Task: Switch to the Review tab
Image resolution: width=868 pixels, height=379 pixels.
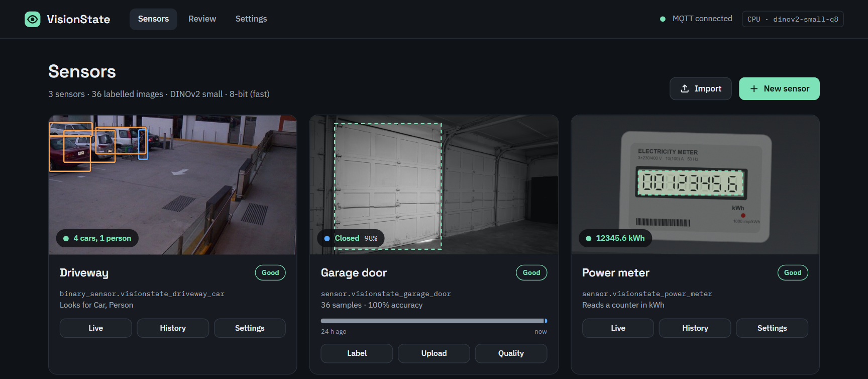Action: (202, 19)
